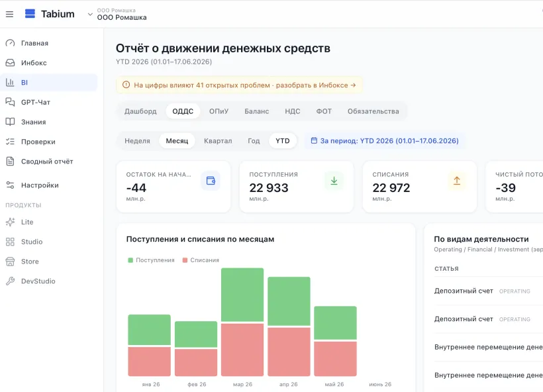Click the Tabium brand name
Viewport: 543px width, 392px height.
click(58, 14)
